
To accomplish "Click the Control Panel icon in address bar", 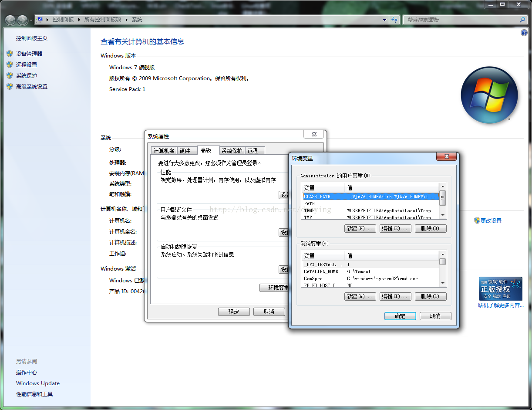I will (40, 20).
